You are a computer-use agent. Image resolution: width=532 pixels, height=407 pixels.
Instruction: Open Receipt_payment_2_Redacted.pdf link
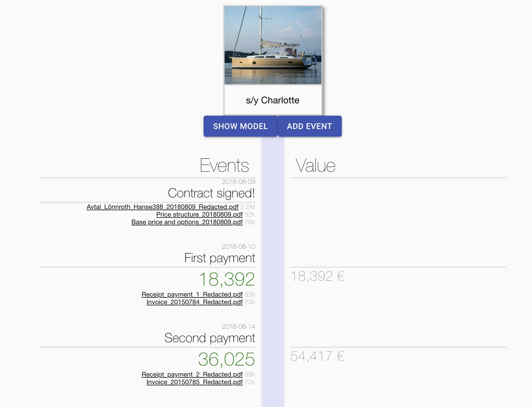click(192, 375)
